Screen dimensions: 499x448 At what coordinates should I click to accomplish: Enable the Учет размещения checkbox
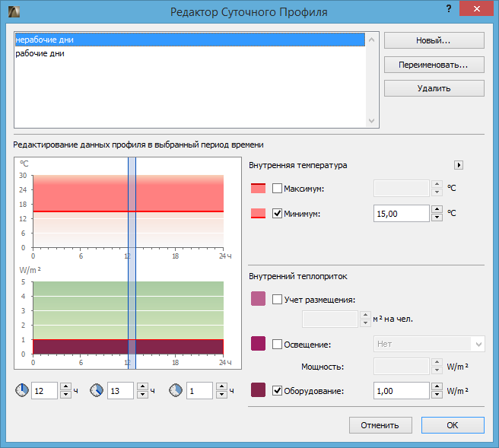pyautogui.click(x=277, y=300)
